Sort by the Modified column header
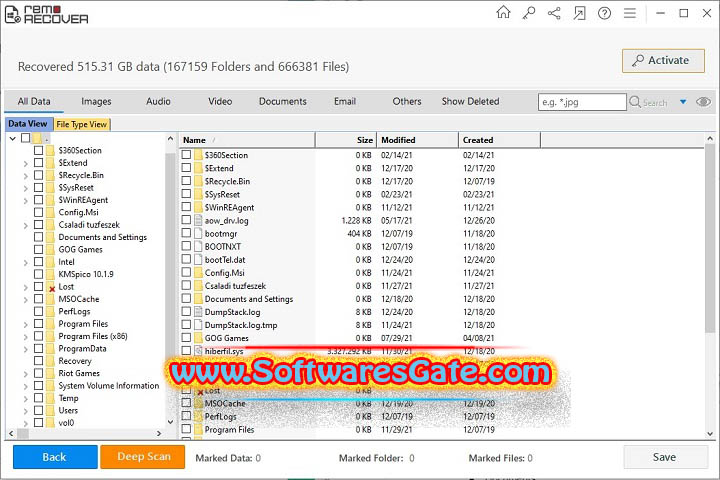The width and height of the screenshot is (720, 480). pyautogui.click(x=417, y=140)
